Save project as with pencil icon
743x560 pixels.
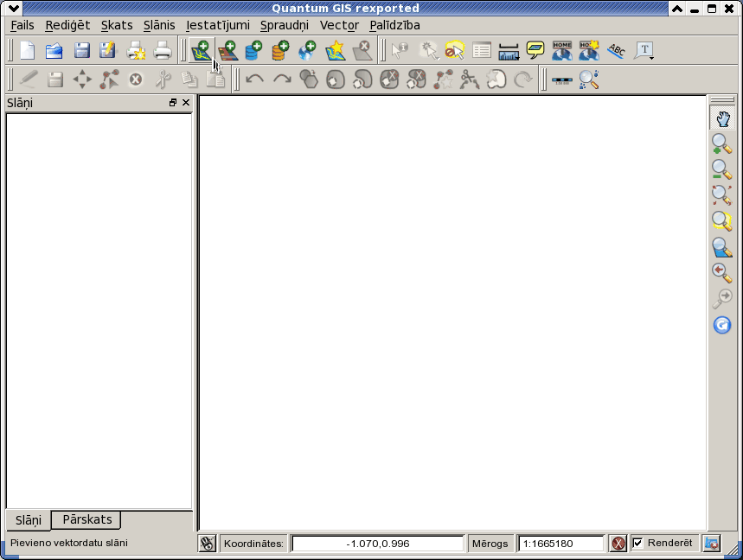click(108, 50)
